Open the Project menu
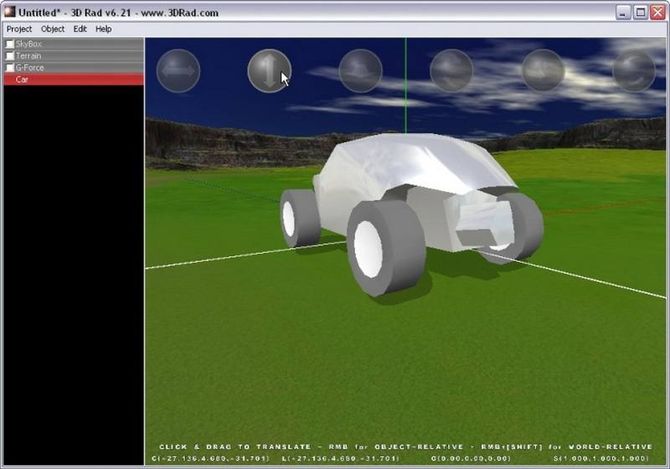The image size is (670, 469). tap(19, 29)
